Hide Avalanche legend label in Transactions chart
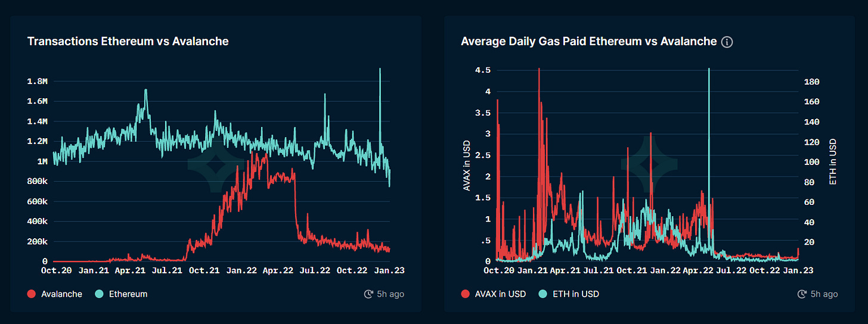 pos(62,294)
